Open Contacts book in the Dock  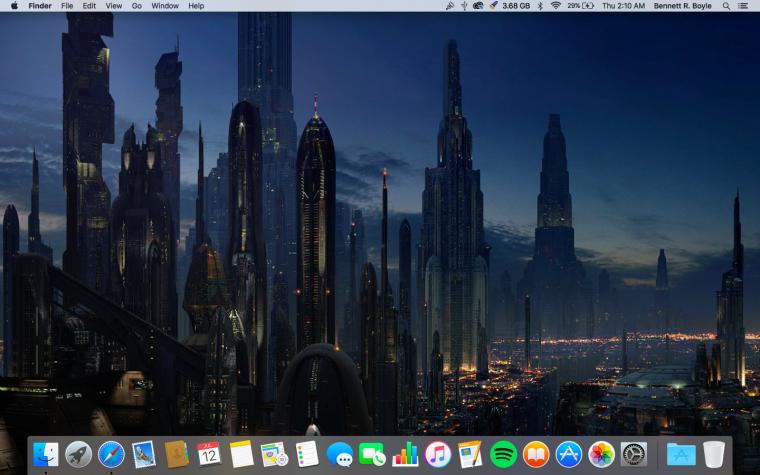tap(177, 455)
